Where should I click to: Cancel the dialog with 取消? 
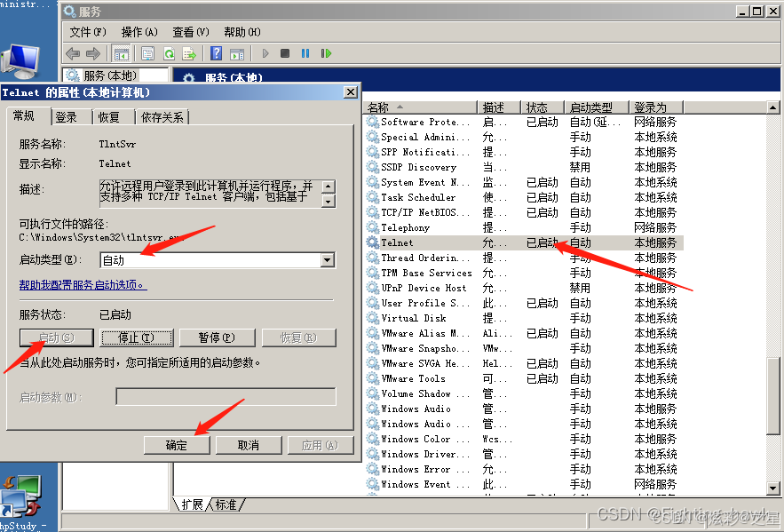click(x=249, y=445)
